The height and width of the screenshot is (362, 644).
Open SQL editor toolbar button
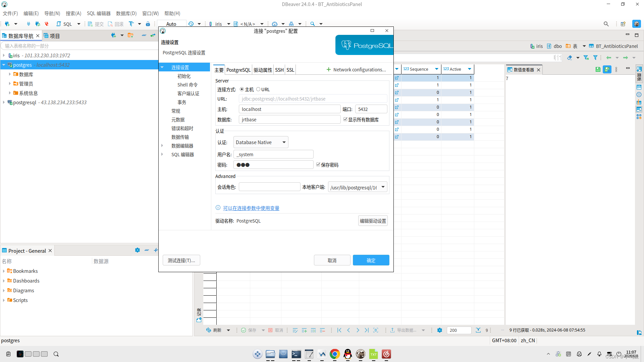[64, 24]
